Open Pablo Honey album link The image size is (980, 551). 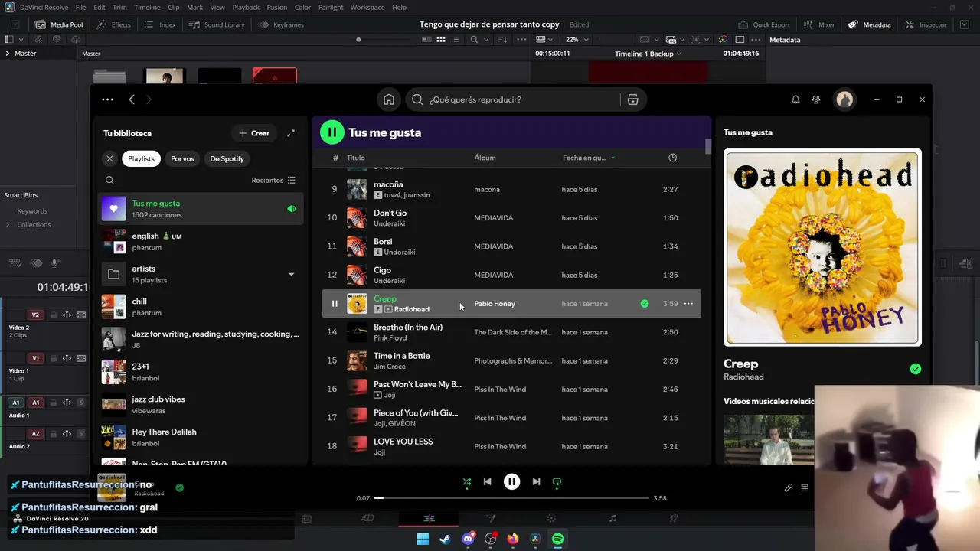(x=495, y=304)
